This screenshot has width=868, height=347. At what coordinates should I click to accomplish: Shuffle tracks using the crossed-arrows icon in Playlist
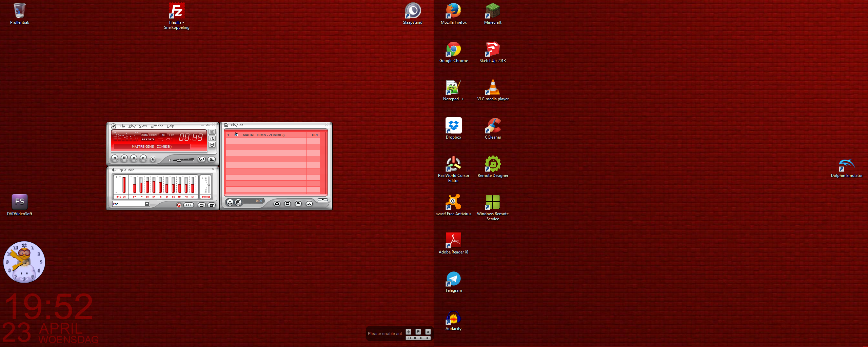coord(309,204)
